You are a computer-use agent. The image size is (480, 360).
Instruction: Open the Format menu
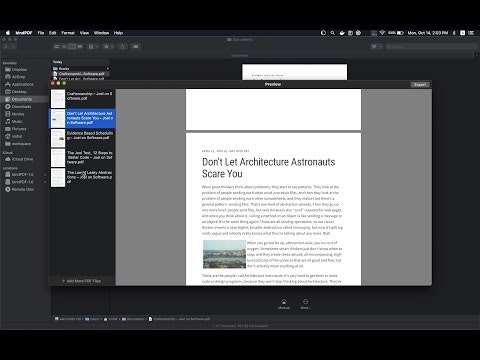(x=68, y=33)
